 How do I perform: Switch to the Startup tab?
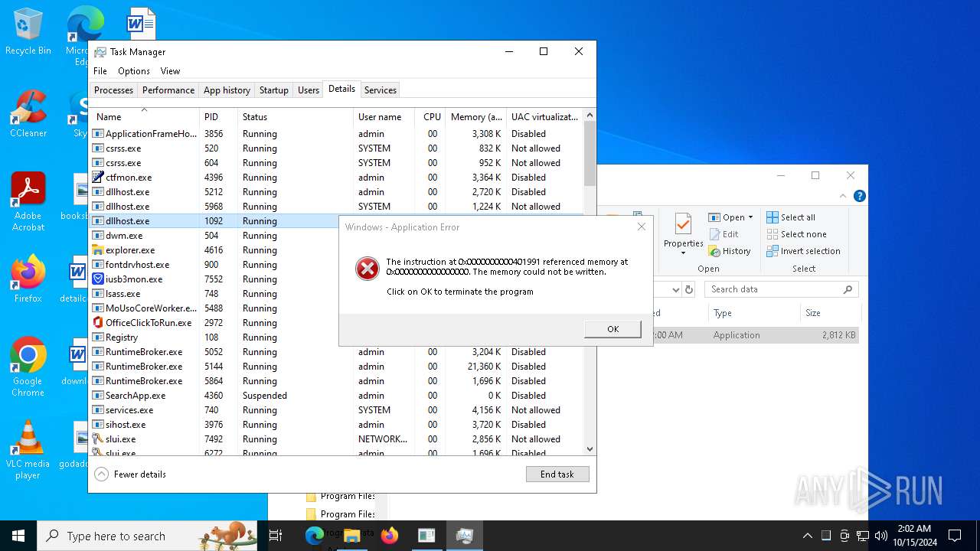[x=274, y=90]
